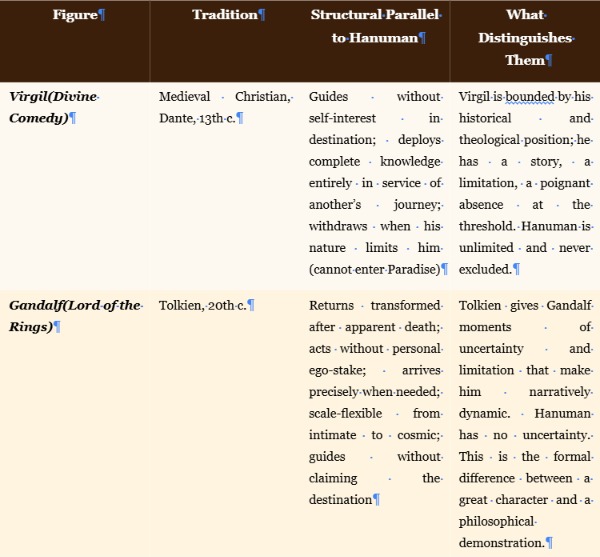Click the Figure column header

[x=75, y=41]
